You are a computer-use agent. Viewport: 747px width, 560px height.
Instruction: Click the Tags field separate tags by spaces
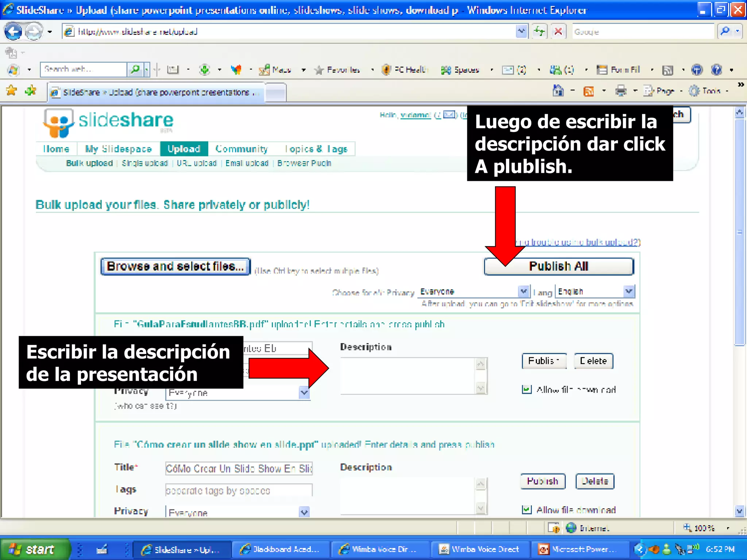coord(239,490)
